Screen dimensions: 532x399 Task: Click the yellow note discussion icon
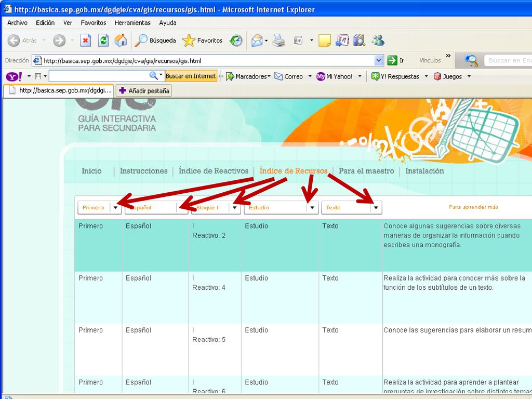(324, 41)
